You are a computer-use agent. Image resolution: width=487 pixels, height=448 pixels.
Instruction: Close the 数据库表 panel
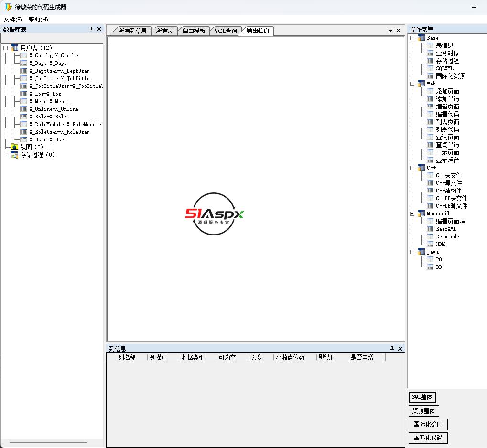pos(99,29)
